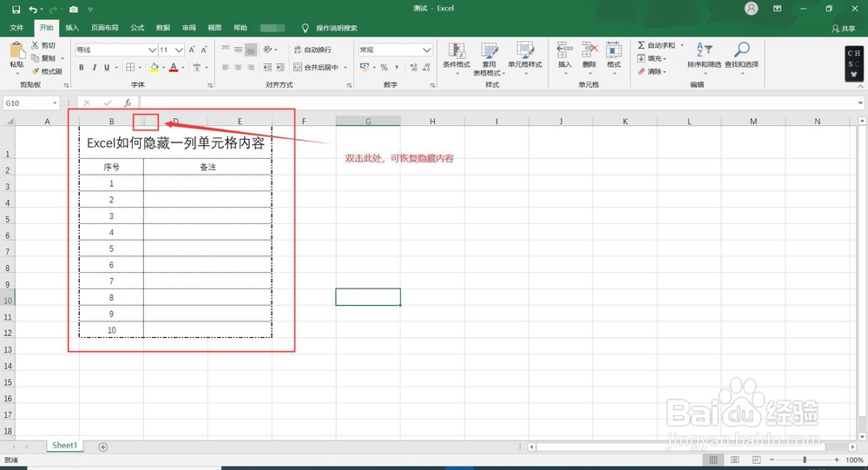The height and width of the screenshot is (470, 868).
Task: Select the Sheet1 worksheet tab
Action: [65, 446]
